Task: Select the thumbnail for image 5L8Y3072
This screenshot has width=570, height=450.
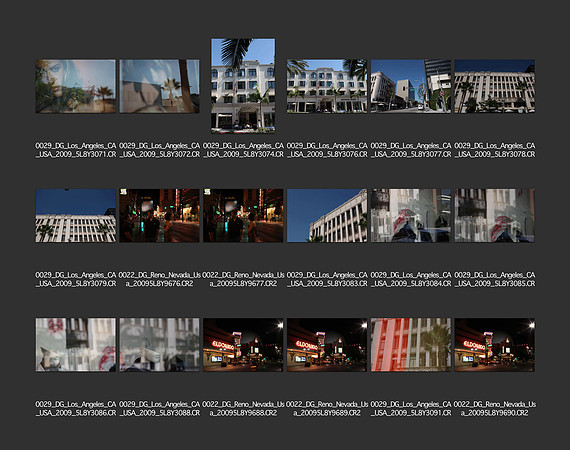Action: 160,86
